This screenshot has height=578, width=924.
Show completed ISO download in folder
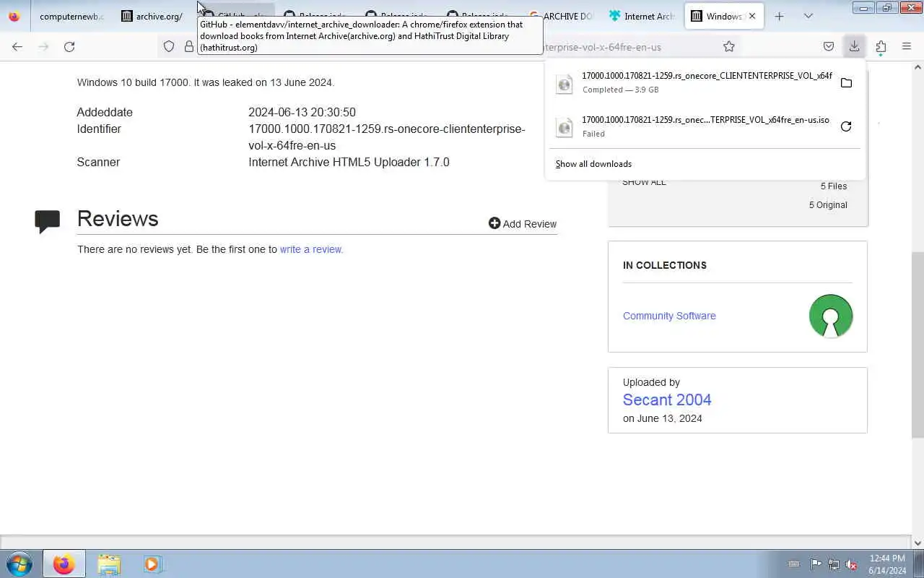coord(846,82)
